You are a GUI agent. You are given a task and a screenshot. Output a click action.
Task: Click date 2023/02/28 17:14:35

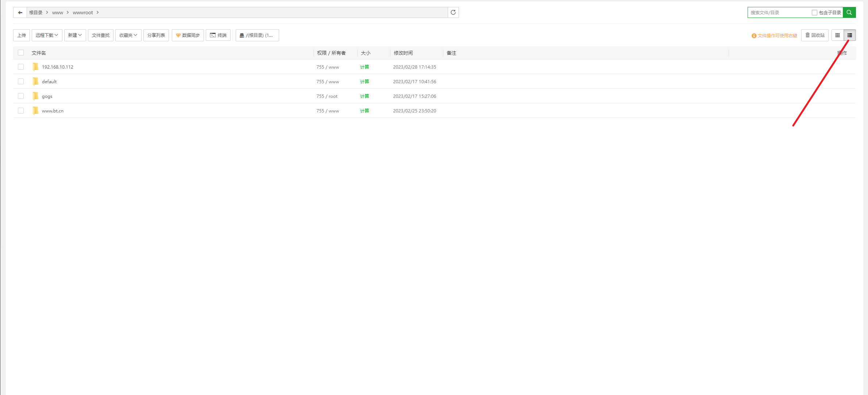pyautogui.click(x=414, y=67)
